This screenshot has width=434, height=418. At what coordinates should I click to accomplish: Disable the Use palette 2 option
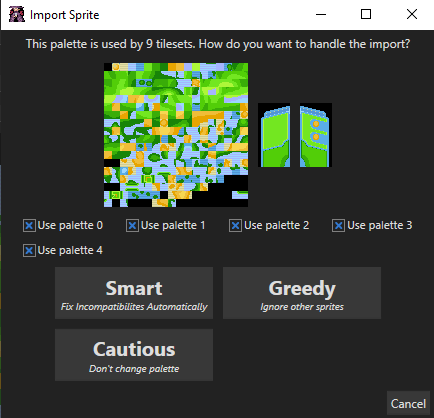[x=235, y=226]
